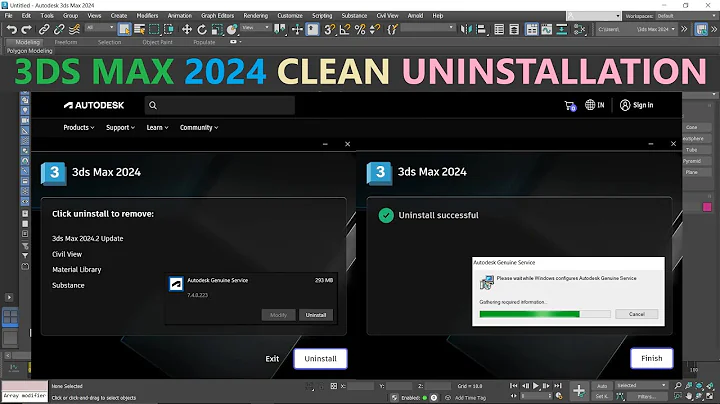Screen dimensions: 720x404
Task: Click Bind to Space Warp icon
Action: click(74, 29)
